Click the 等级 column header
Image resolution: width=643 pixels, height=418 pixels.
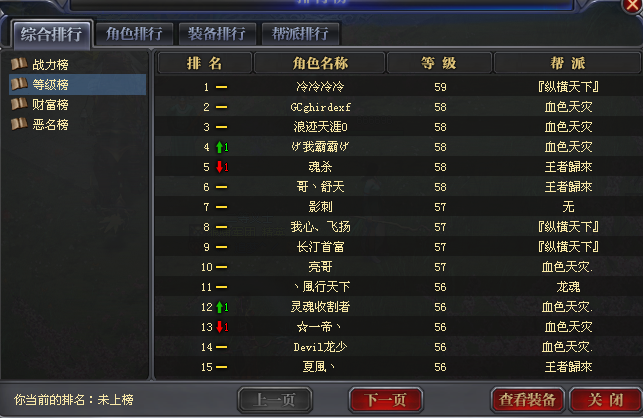click(x=439, y=63)
